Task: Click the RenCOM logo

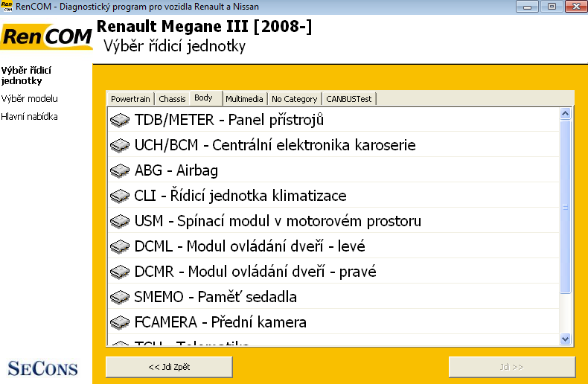Action: coord(46,36)
